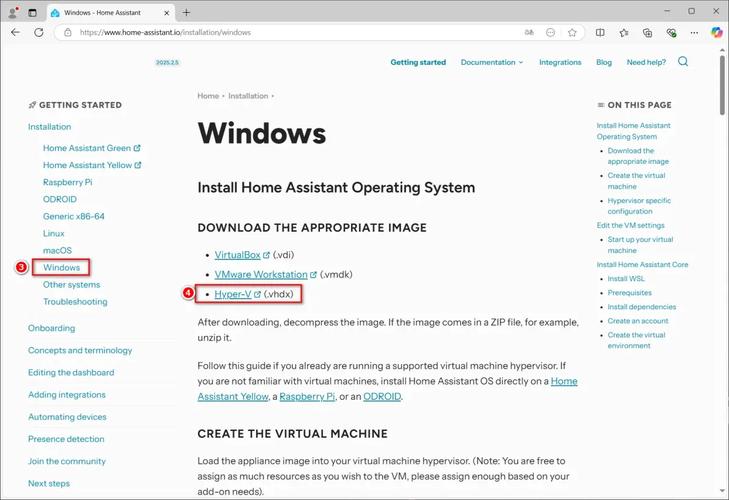
Task: Click the circular icon beside translate in address bar
Action: 550,33
